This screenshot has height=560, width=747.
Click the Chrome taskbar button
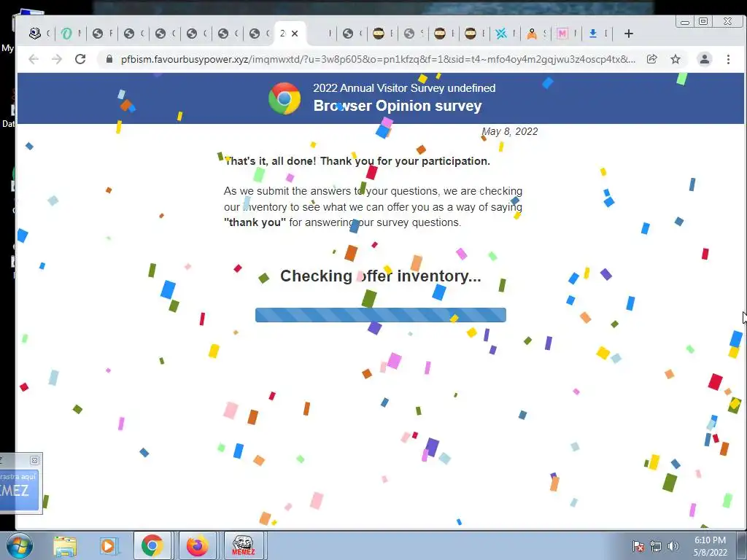click(152, 545)
